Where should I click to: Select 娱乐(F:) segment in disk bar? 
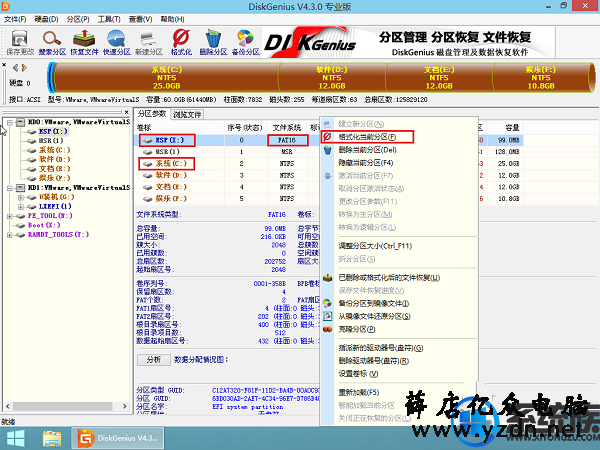click(x=541, y=78)
